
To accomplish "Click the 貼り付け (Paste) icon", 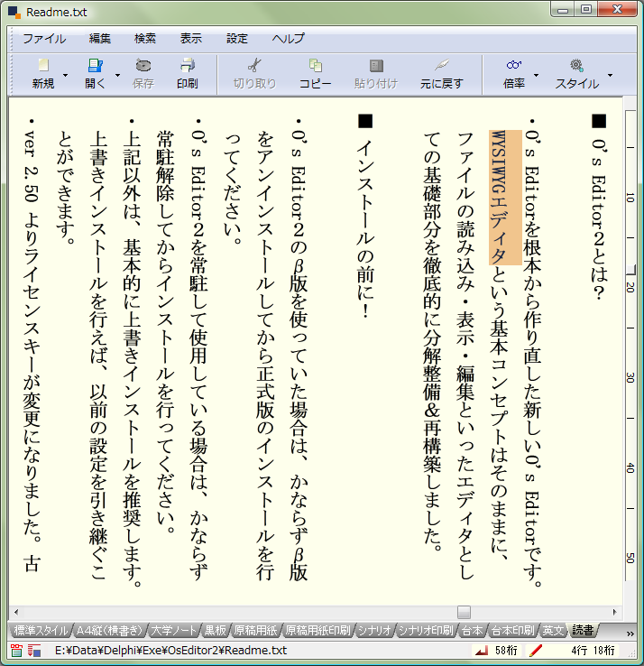I will click(376, 65).
